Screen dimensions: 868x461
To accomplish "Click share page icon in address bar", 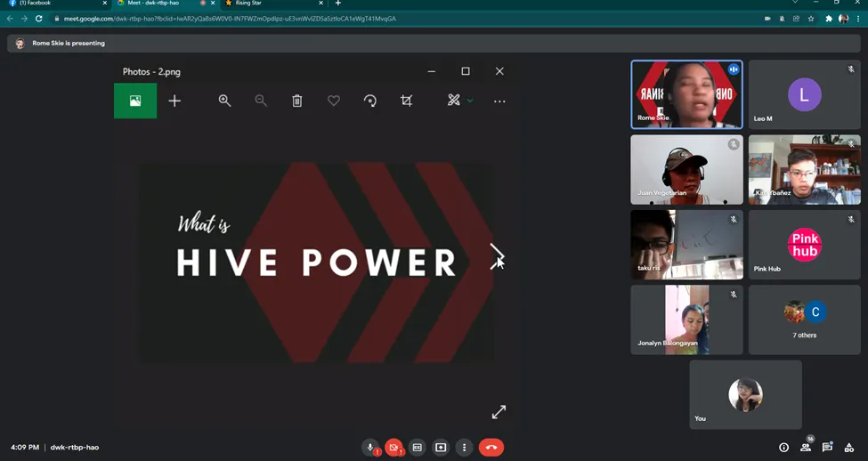I will (796, 19).
